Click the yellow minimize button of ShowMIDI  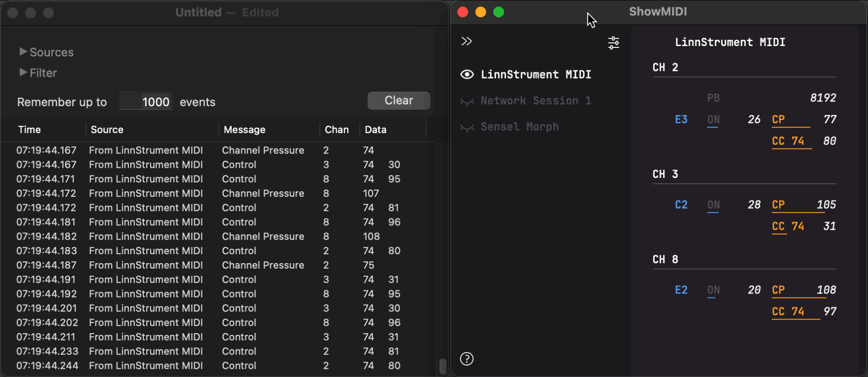tap(481, 12)
